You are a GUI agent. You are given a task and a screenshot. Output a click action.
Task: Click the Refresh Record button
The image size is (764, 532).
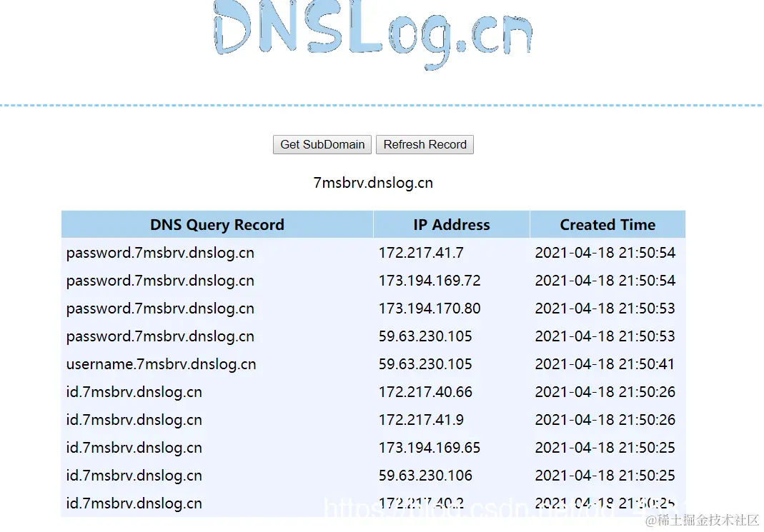(425, 144)
